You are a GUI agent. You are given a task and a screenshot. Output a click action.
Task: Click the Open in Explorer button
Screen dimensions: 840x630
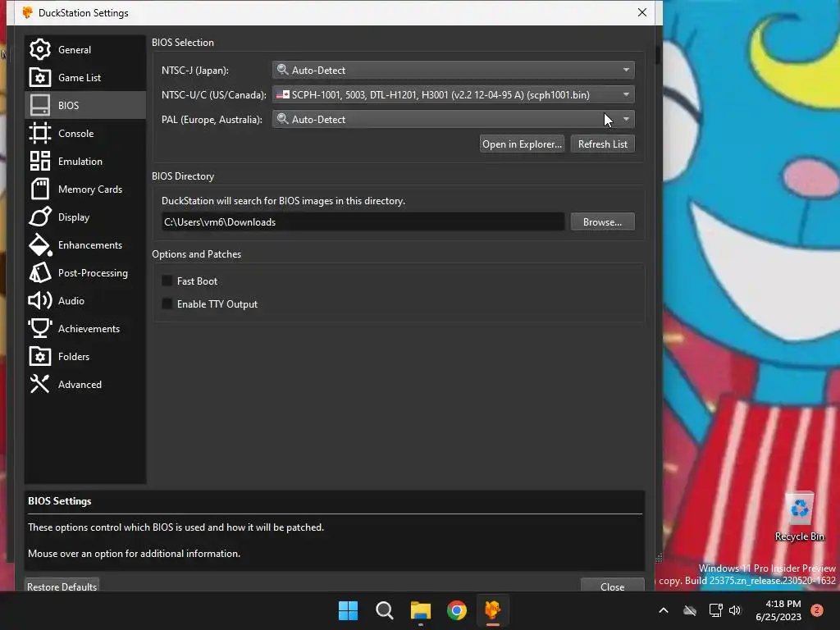(522, 144)
